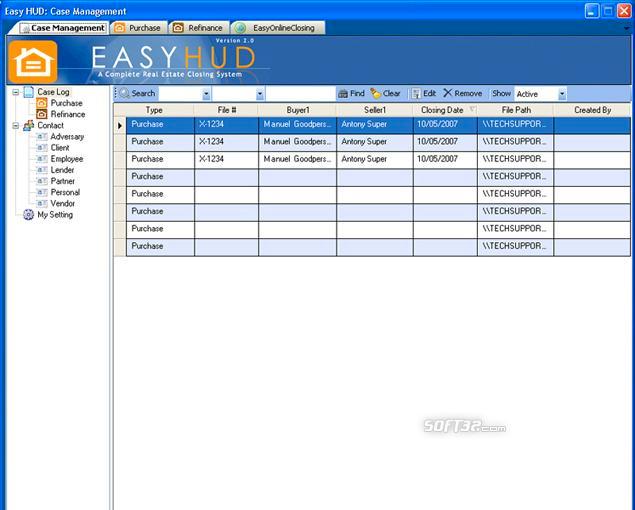Click the Search magnifier icon
This screenshot has height=510, width=635.
coord(124,94)
